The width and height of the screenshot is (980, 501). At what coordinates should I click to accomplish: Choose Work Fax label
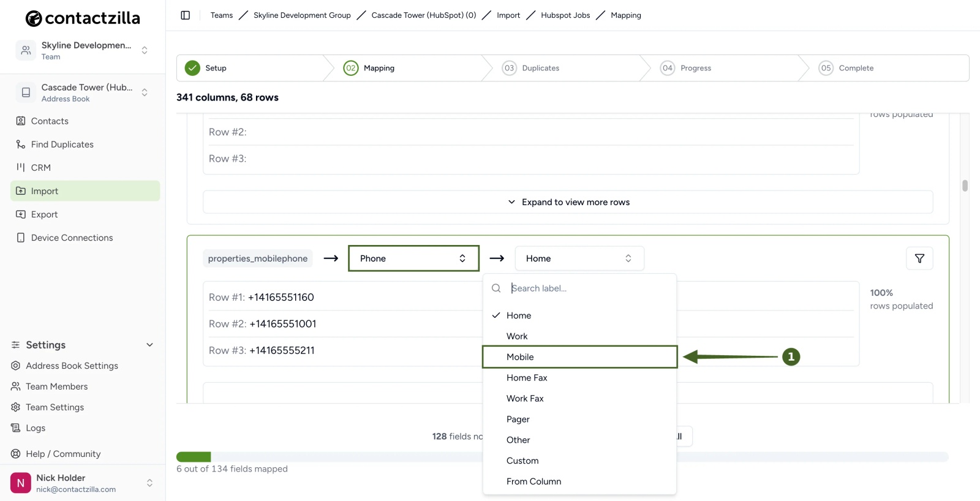tap(579, 399)
